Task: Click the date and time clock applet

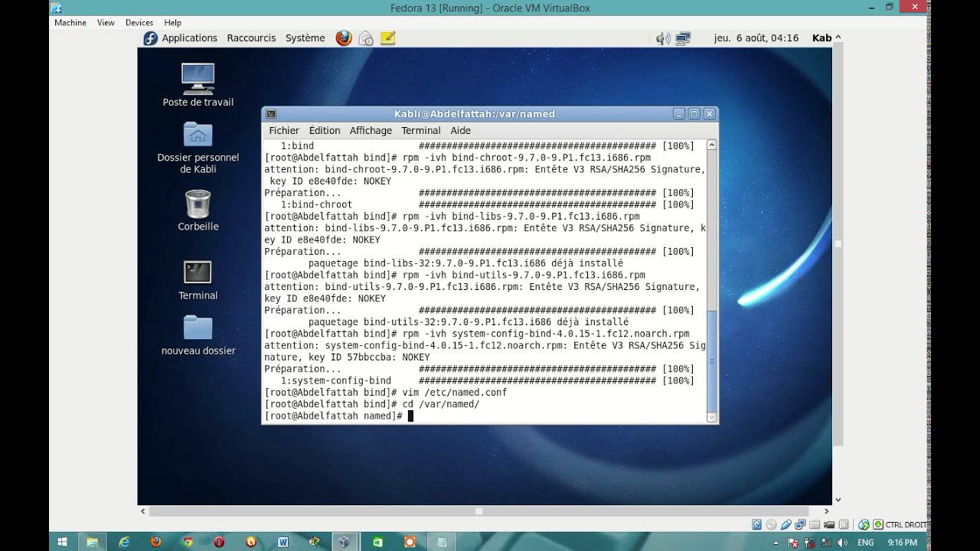Action: click(756, 38)
